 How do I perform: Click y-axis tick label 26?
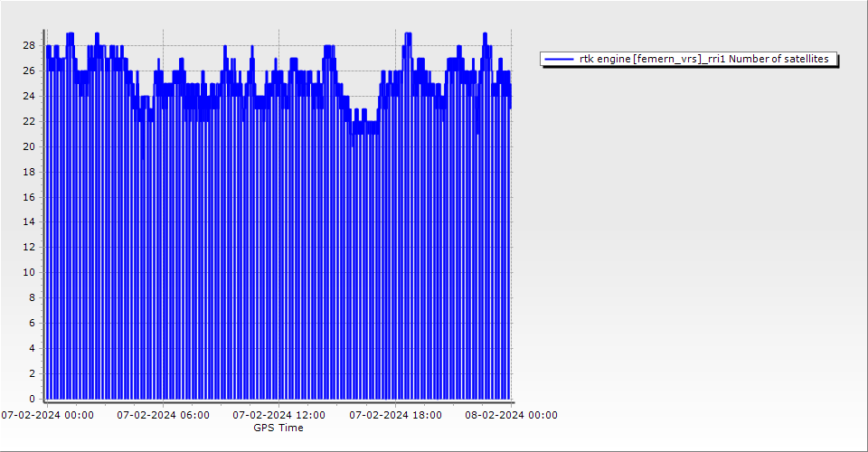tap(29, 71)
